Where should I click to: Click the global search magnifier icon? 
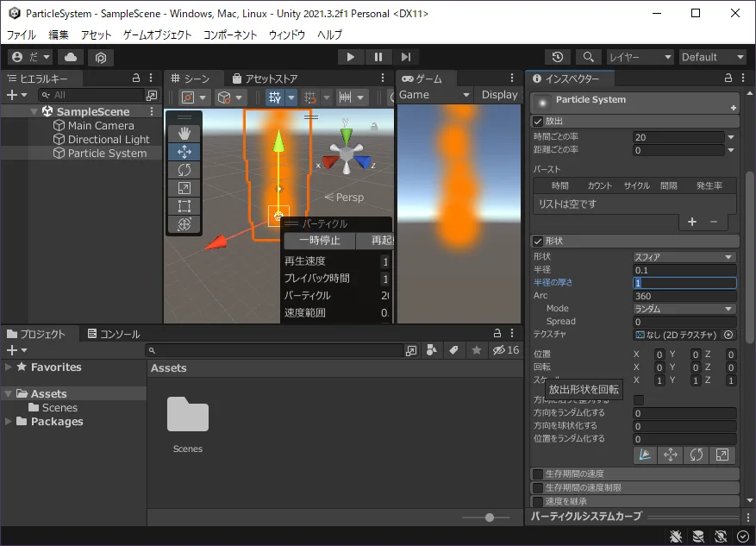coord(588,57)
